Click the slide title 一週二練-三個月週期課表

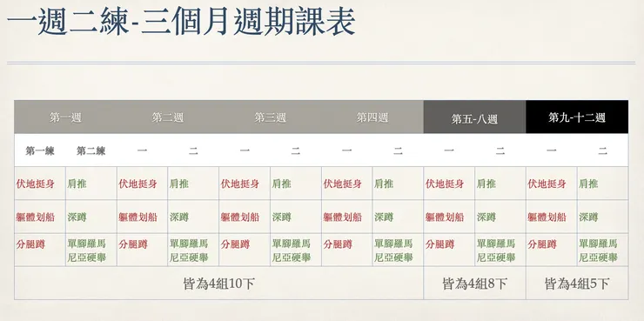click(x=181, y=21)
